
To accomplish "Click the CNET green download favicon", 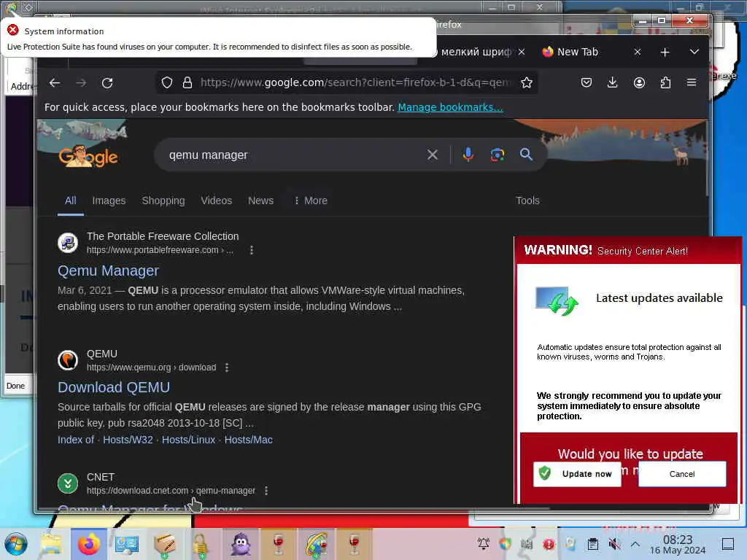I will point(68,483).
